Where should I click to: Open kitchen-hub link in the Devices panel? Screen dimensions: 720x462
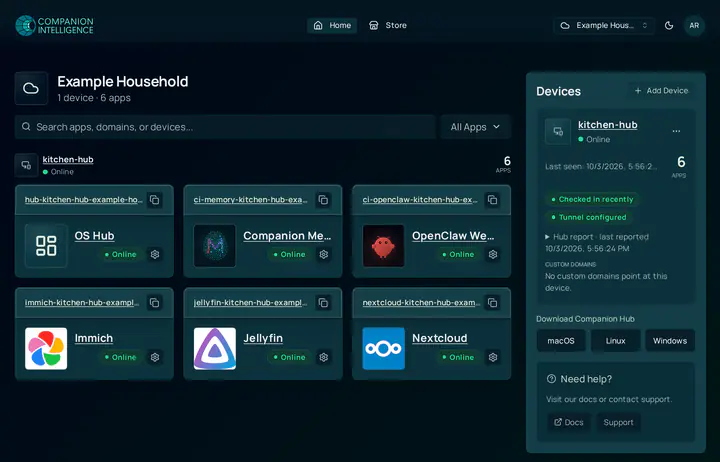608,124
